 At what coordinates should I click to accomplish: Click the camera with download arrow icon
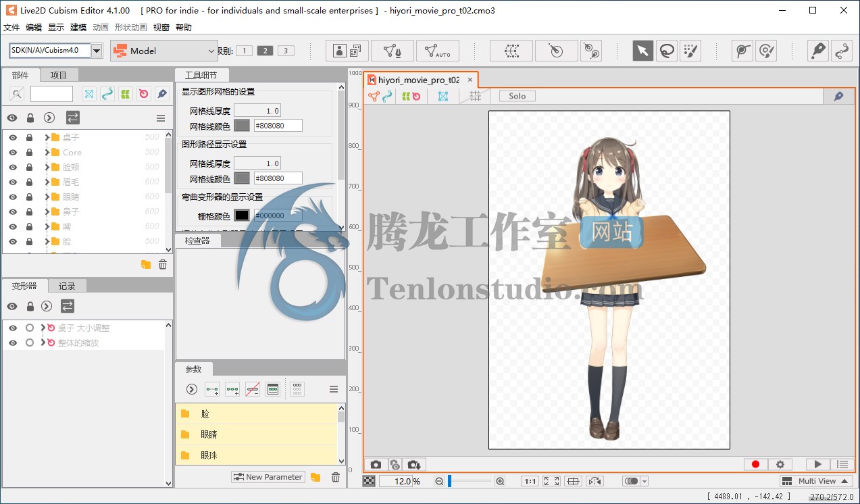click(x=415, y=465)
